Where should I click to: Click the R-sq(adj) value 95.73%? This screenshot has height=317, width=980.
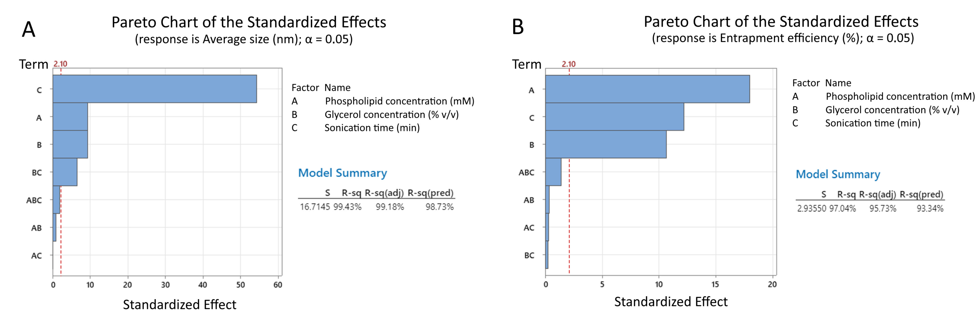click(882, 208)
